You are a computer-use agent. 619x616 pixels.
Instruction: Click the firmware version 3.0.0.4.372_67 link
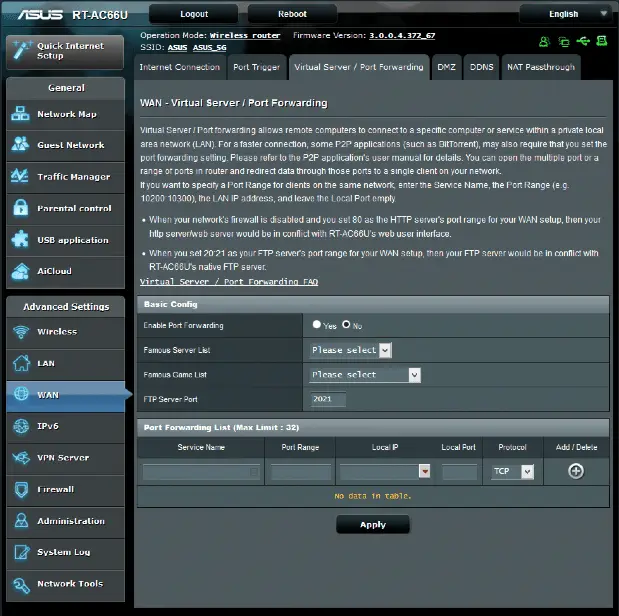(402, 36)
